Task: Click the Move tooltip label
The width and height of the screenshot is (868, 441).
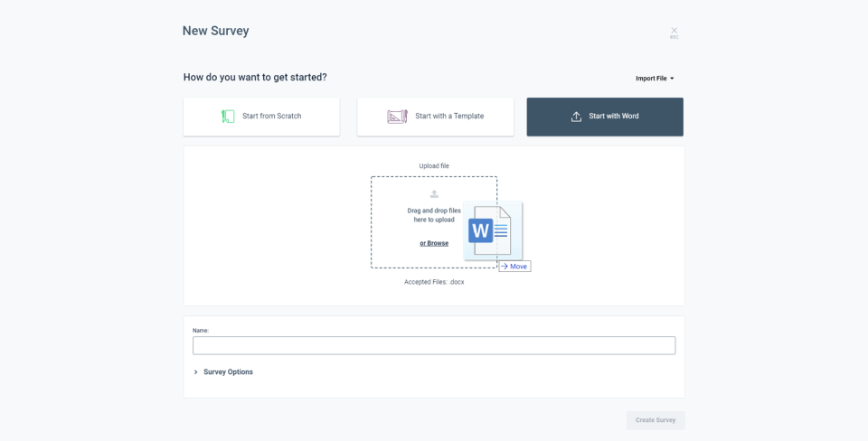Action: (514, 267)
